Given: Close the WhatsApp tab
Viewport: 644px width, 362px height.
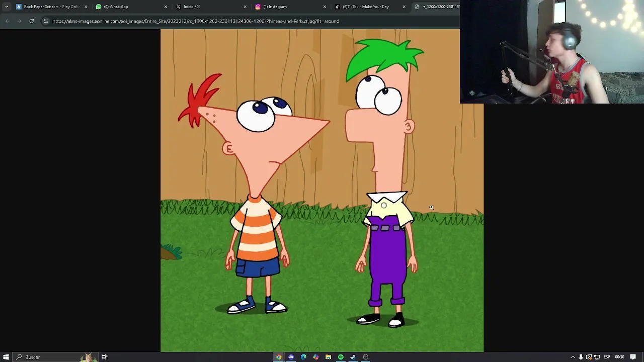Looking at the screenshot, I should tap(166, 7).
